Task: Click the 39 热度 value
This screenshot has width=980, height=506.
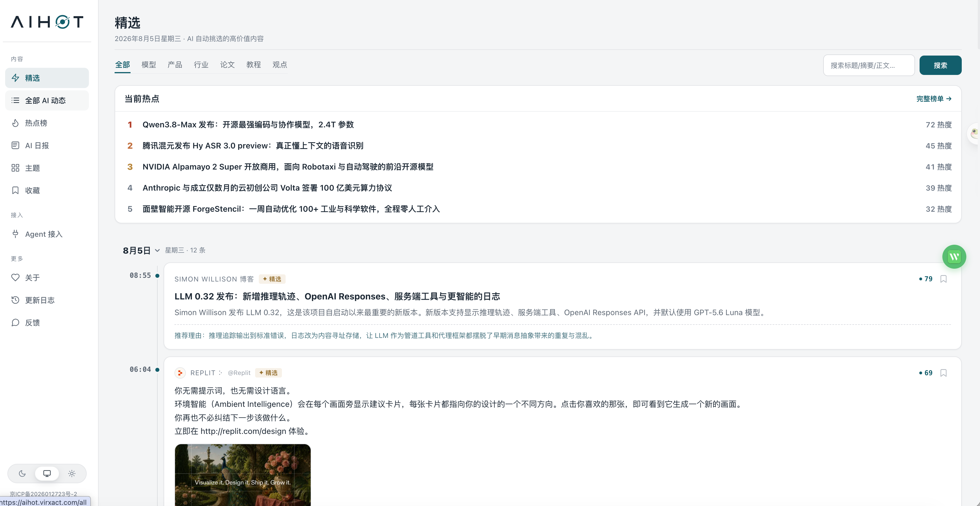Action: 939,188
